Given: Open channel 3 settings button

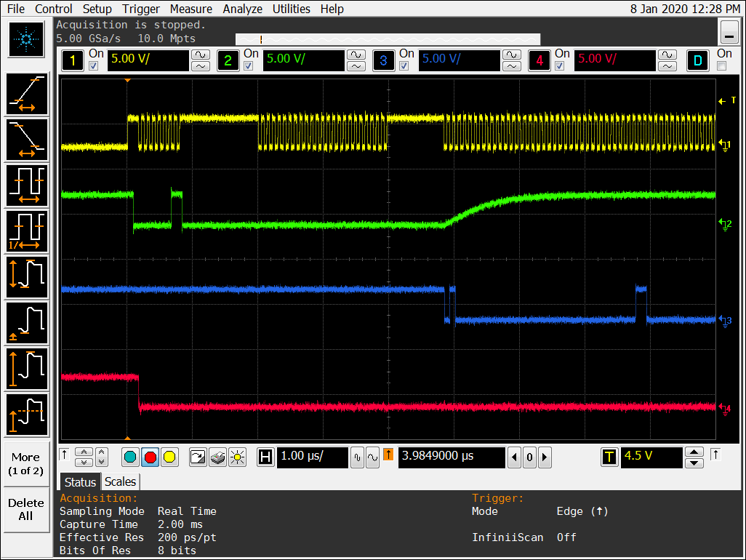Looking at the screenshot, I should 383,60.
